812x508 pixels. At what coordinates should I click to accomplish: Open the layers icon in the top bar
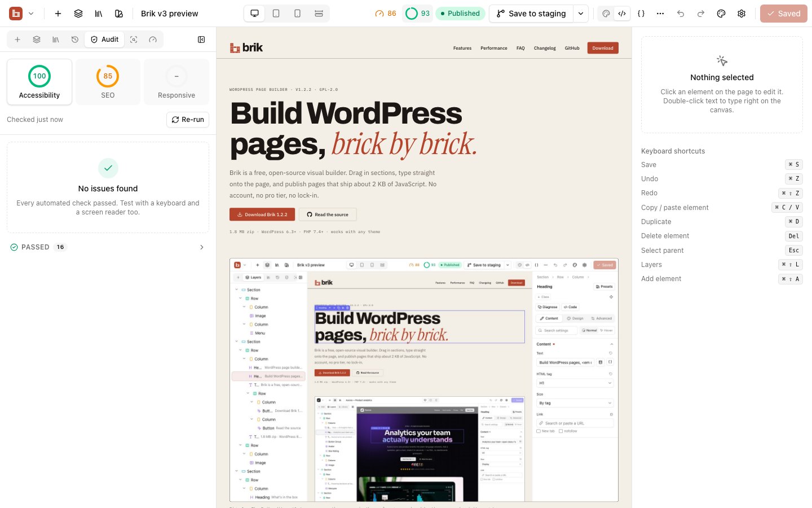point(78,14)
